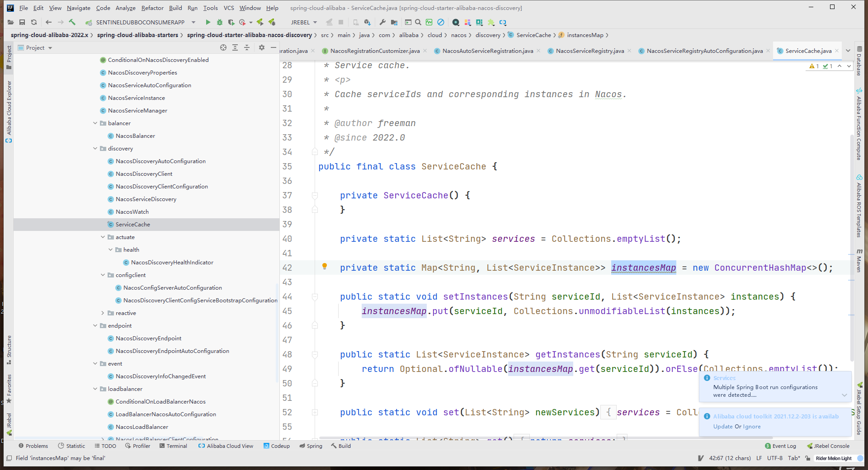Toggle fold for setInstances method line 44
Image resolution: width=868 pixels, height=470 pixels.
point(315,297)
